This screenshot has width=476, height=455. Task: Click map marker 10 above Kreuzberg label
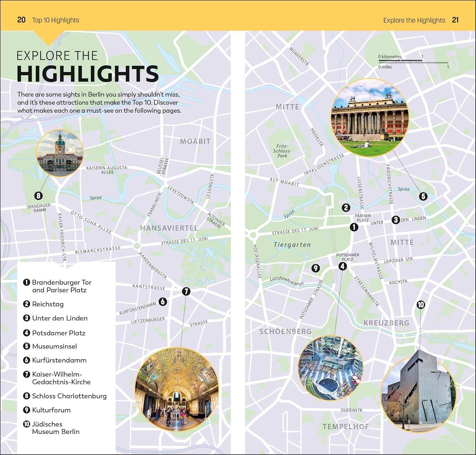[x=420, y=305]
